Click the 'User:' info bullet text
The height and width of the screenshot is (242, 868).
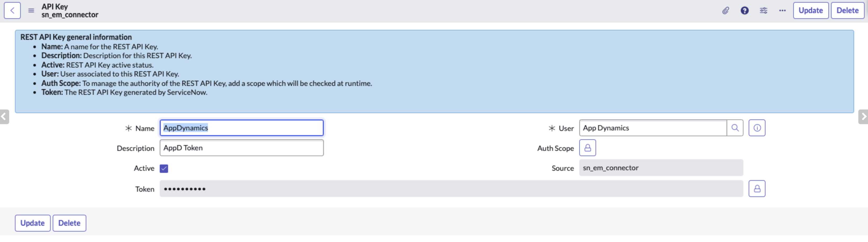pyautogui.click(x=110, y=74)
